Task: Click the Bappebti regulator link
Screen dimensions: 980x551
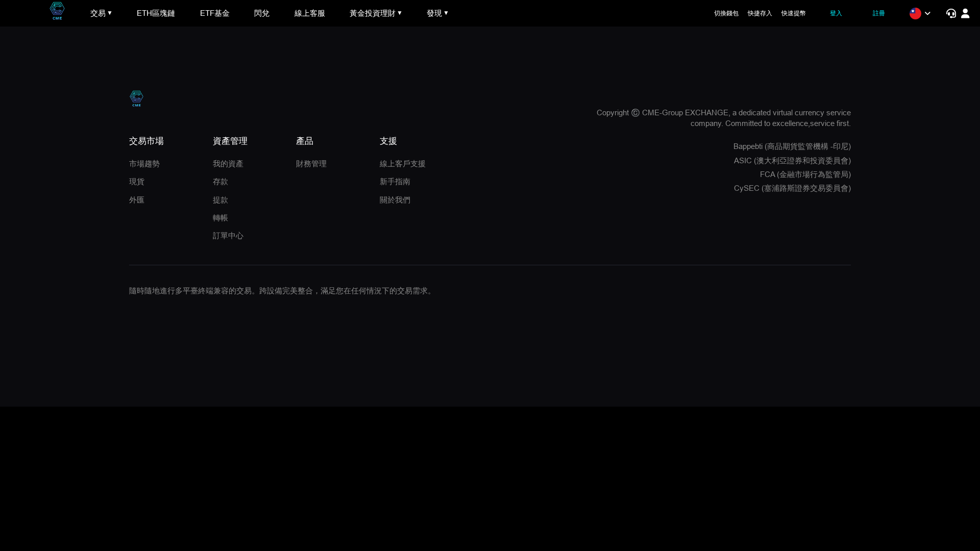Action: pyautogui.click(x=792, y=146)
